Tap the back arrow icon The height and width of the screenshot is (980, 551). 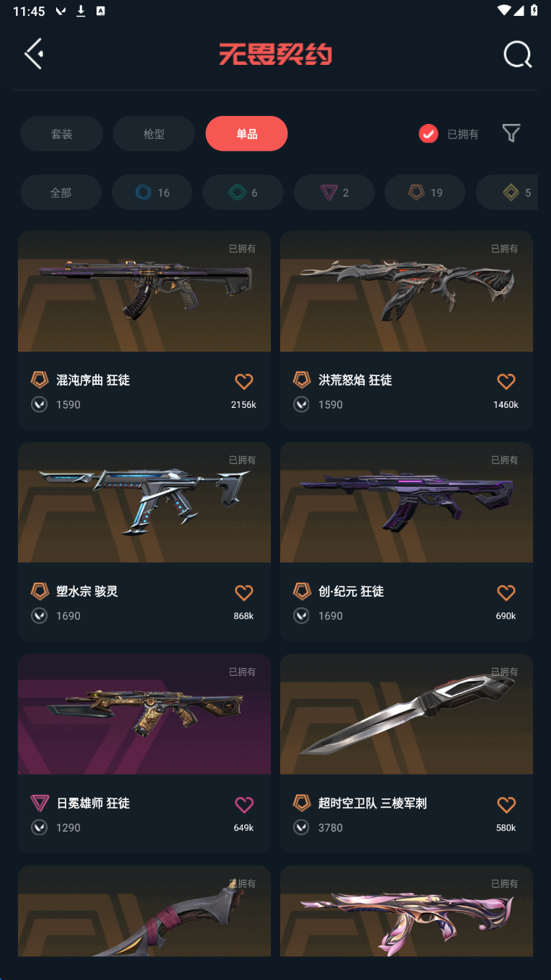pos(34,54)
